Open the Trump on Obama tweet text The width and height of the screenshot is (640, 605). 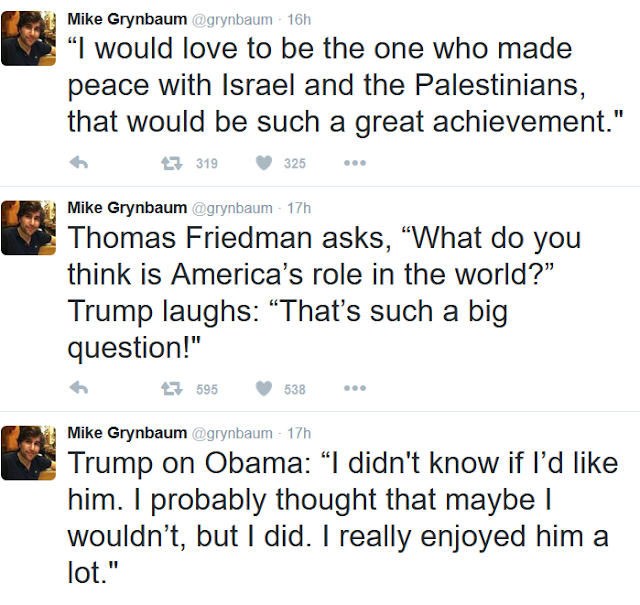point(343,517)
